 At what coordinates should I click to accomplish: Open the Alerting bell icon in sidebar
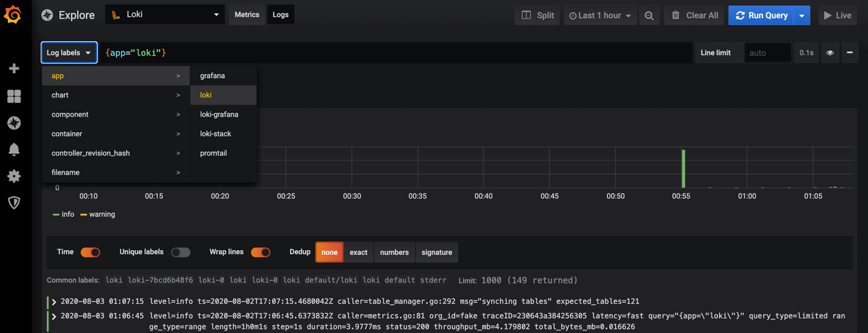[14, 150]
